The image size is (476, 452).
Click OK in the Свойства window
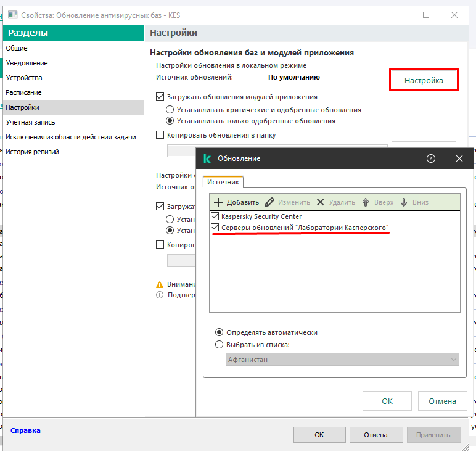[x=319, y=435]
